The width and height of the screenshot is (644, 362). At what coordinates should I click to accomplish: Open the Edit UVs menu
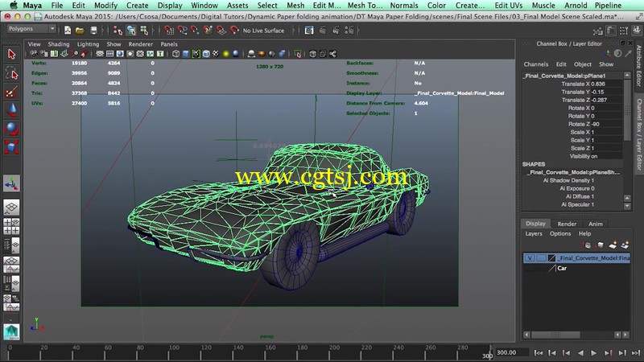(509, 6)
